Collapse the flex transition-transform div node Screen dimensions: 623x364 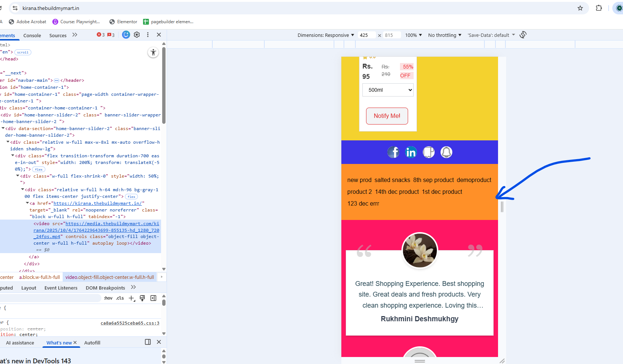13,156
